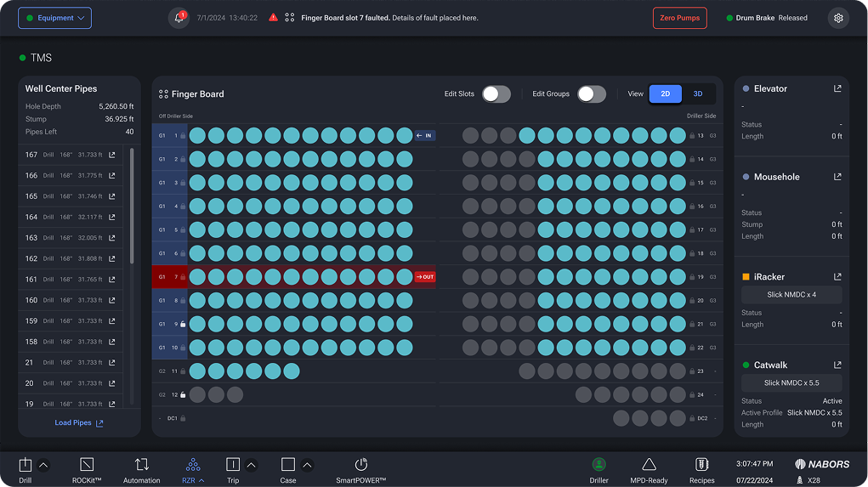Toggle the lock on slot 9

click(184, 324)
